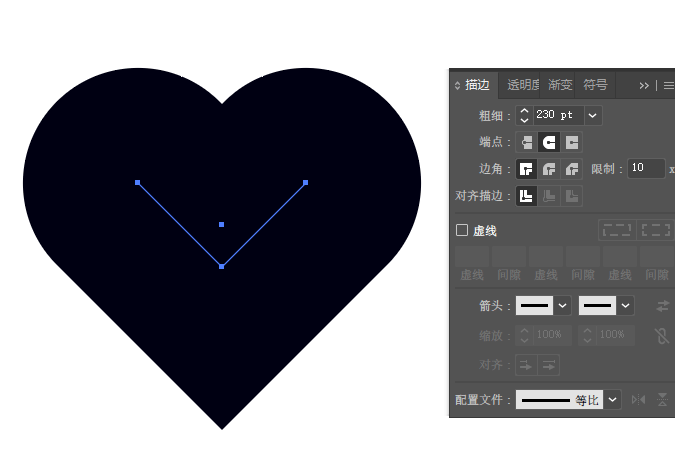Swap start and end arrowheads
This screenshot has height=451, width=675.
[662, 305]
